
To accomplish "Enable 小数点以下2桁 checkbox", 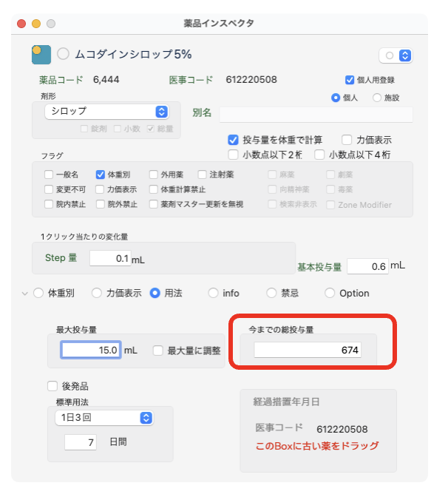I will click(233, 155).
